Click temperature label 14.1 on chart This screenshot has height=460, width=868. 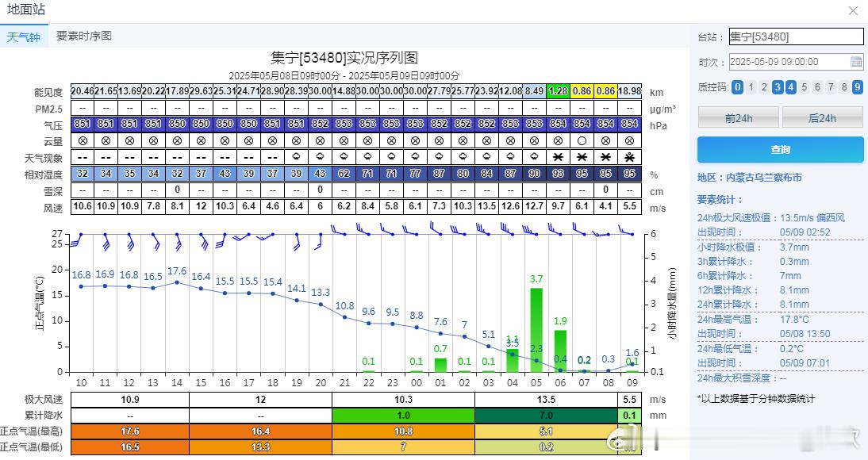(x=297, y=289)
